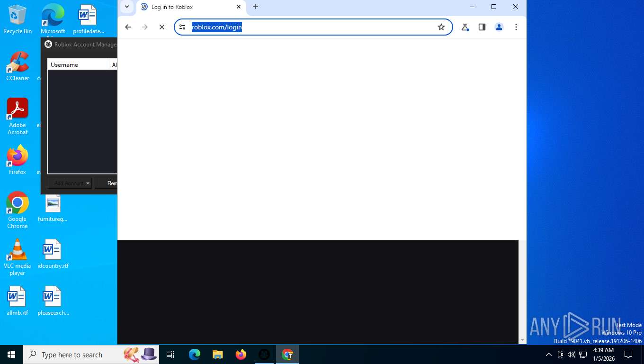The image size is (644, 364).
Task: Launch the Google Chrome desktop shortcut
Action: 18,210
